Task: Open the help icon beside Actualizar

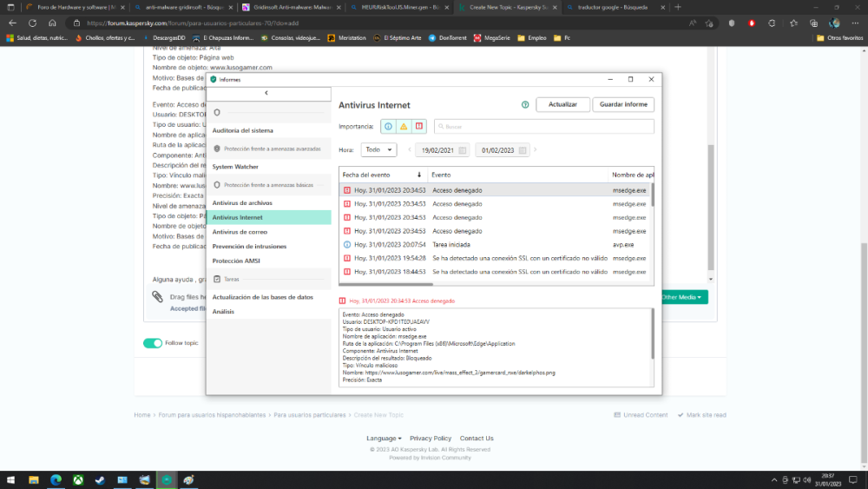Action: coord(525,105)
